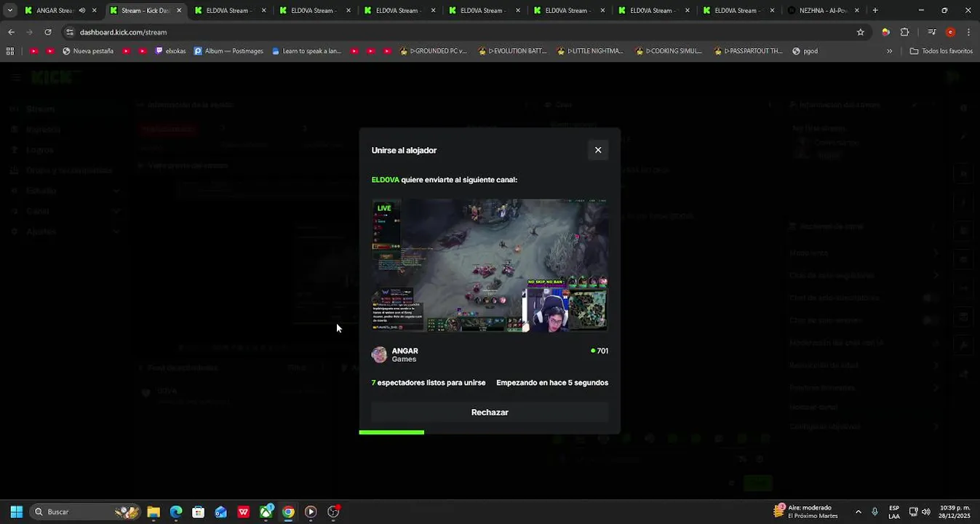Open the PASSPARTOUT TH... bookmark
This screenshot has width=980, height=524.
click(x=748, y=51)
